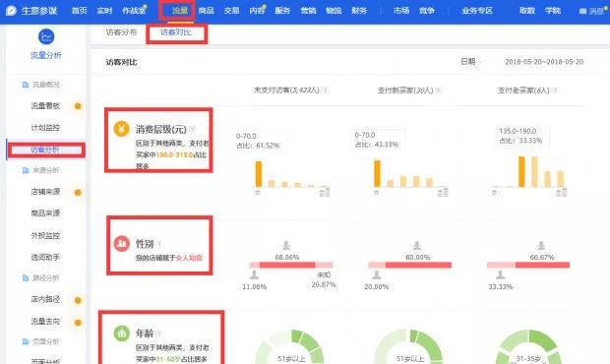Open 物流 in top navigation
Image resolution: width=610 pixels, height=364 pixels.
[x=334, y=11]
